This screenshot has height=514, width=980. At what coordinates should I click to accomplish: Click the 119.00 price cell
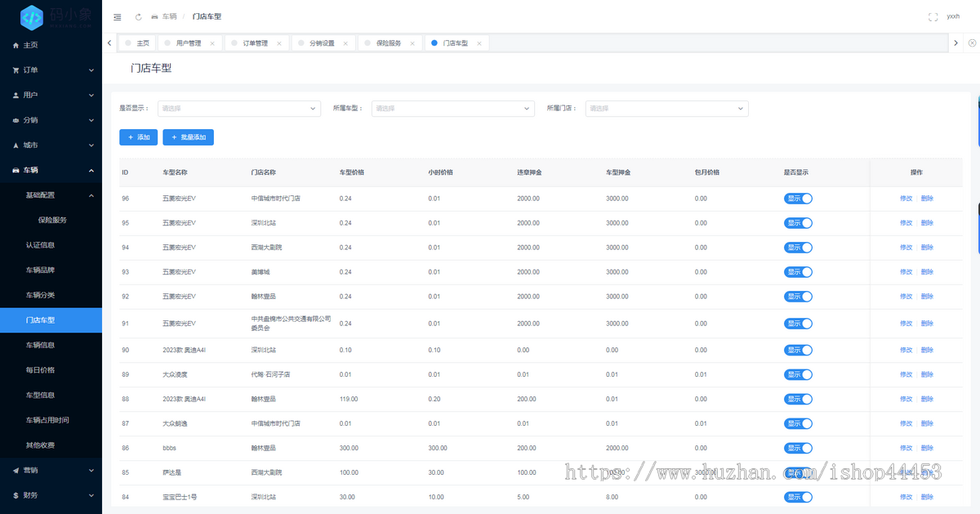(x=349, y=399)
